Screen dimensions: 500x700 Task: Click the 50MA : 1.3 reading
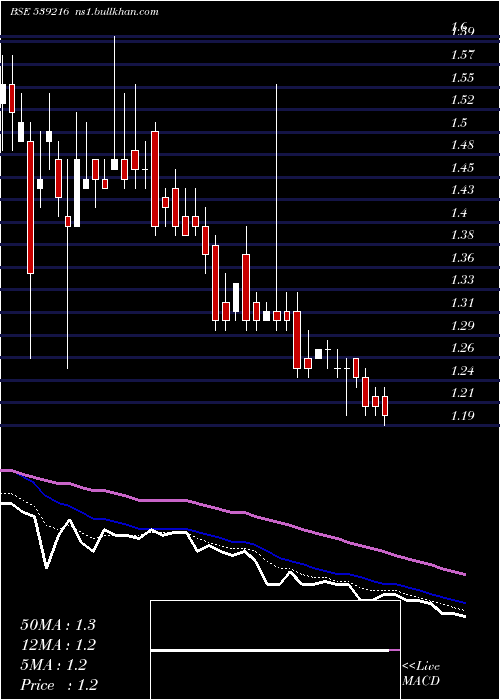(x=58, y=624)
